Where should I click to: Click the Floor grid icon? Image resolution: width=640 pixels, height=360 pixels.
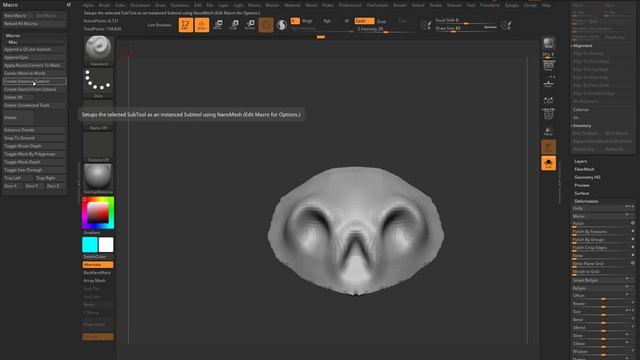tap(549, 83)
